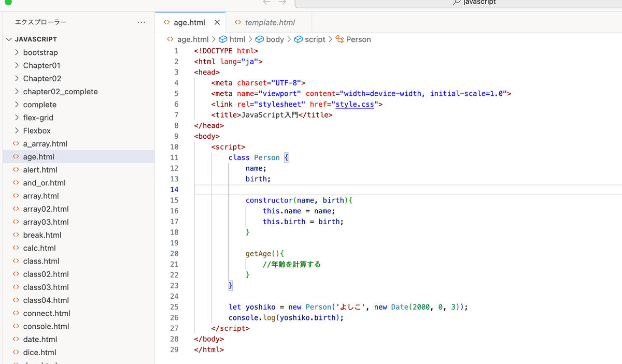Open Explorer's Views and More Actions menu
The width and height of the screenshot is (622, 364).
[x=141, y=22]
